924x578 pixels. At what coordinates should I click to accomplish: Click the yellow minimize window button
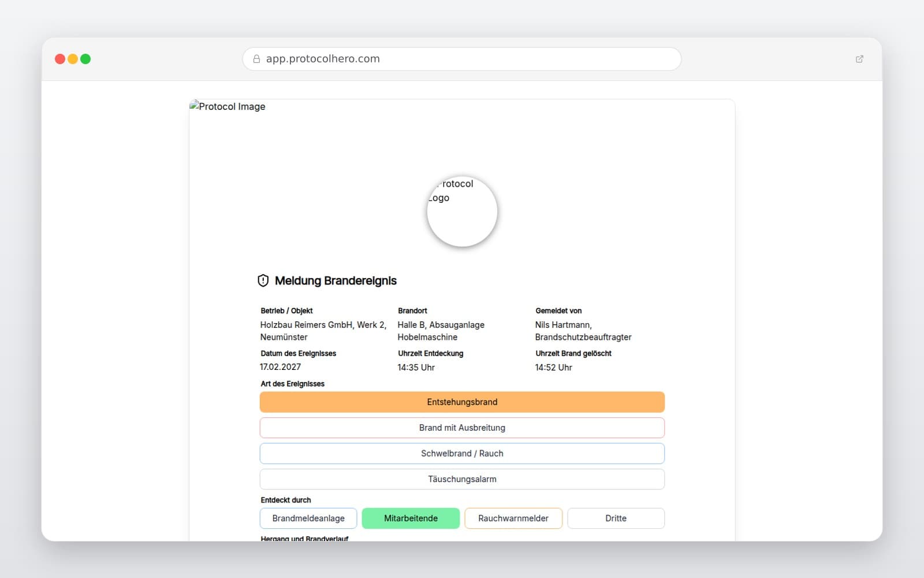73,59
